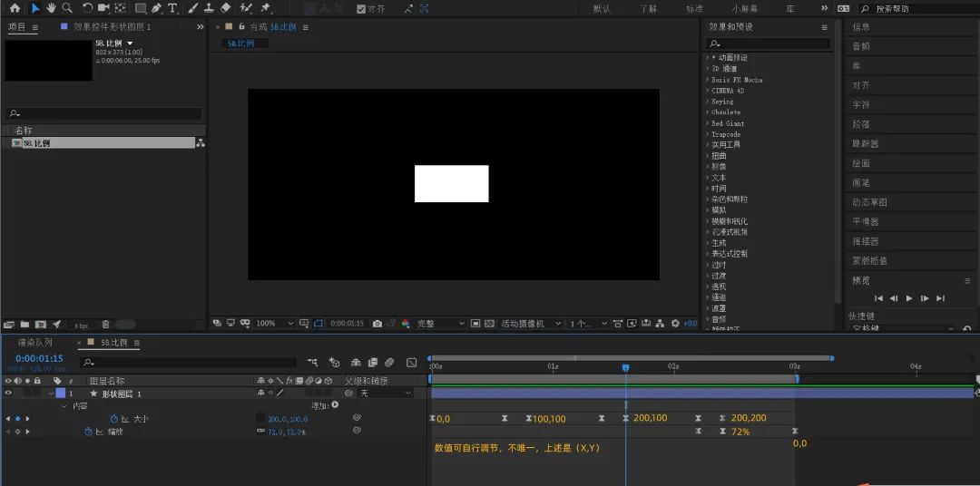Open the 活动摄像机 view dropdown
The height and width of the screenshot is (486, 980).
click(530, 324)
